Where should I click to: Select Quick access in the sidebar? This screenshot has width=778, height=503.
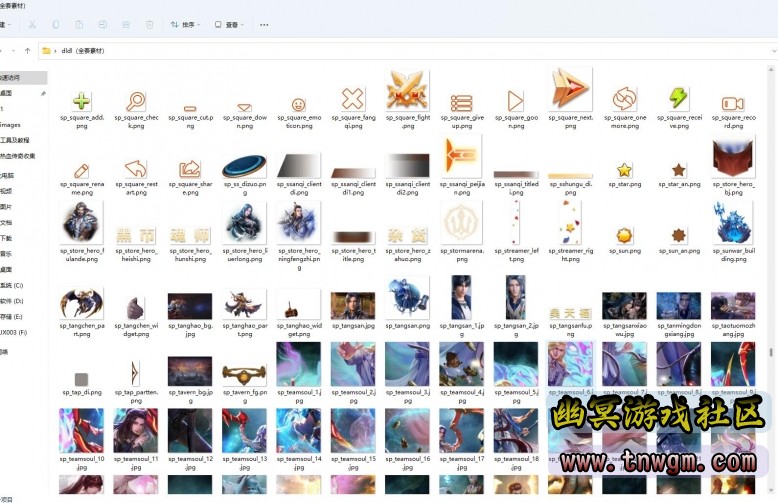(x=23, y=77)
